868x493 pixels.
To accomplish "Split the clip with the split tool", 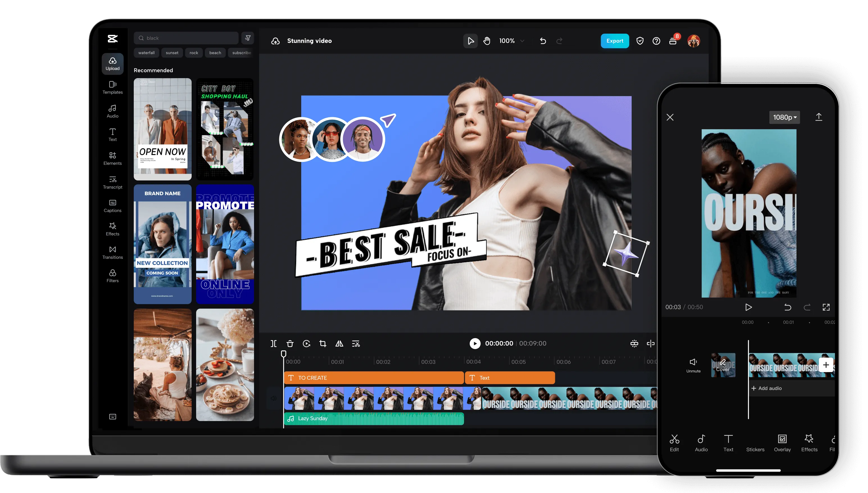I will [x=273, y=343].
